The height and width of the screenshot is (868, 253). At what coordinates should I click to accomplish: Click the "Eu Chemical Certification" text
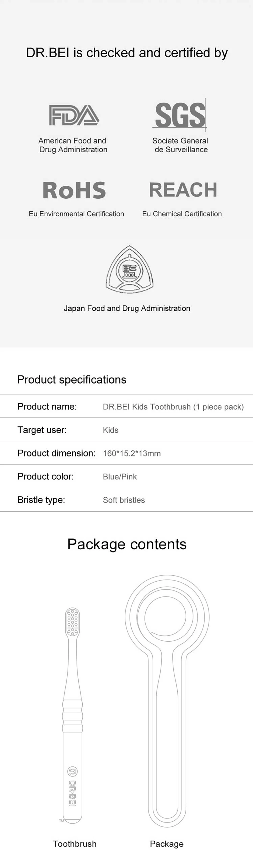tap(182, 214)
